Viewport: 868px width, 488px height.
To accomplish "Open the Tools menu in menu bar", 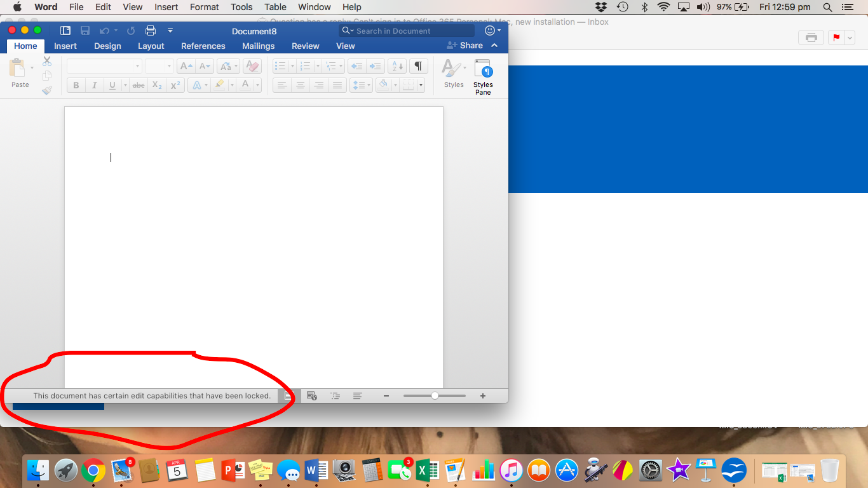I will (x=241, y=7).
